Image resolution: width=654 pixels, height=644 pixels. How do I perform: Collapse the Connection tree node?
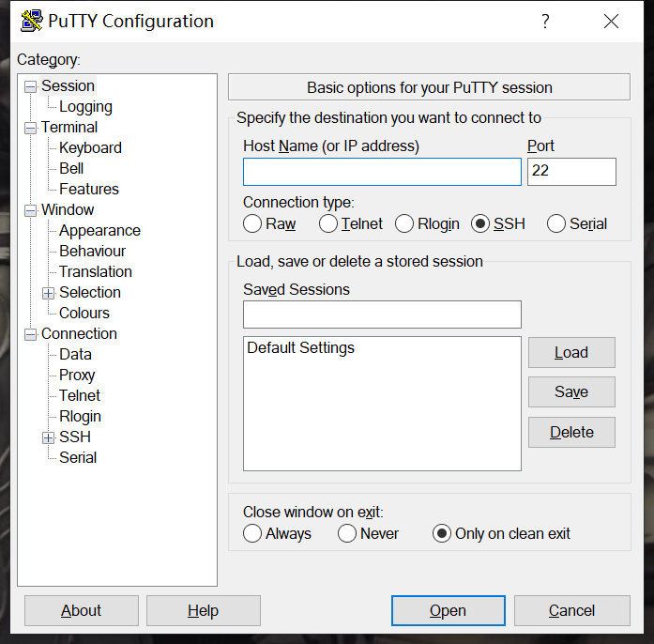click(30, 335)
